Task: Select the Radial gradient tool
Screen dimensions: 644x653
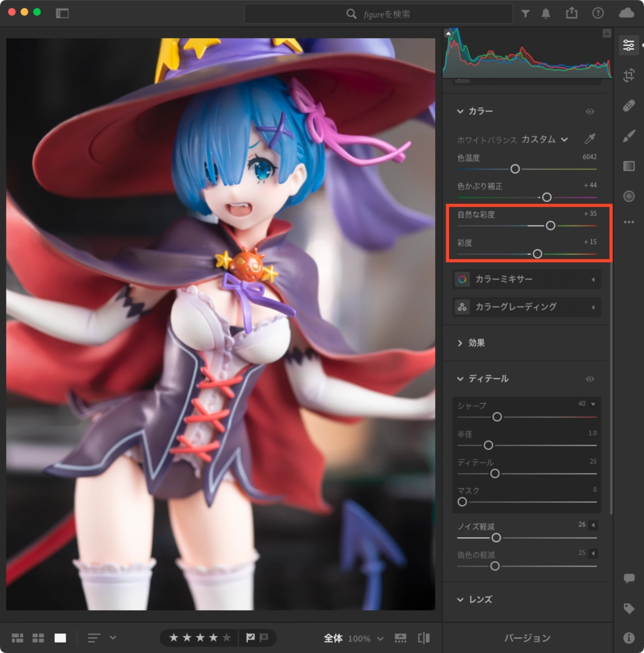Action: click(x=629, y=196)
